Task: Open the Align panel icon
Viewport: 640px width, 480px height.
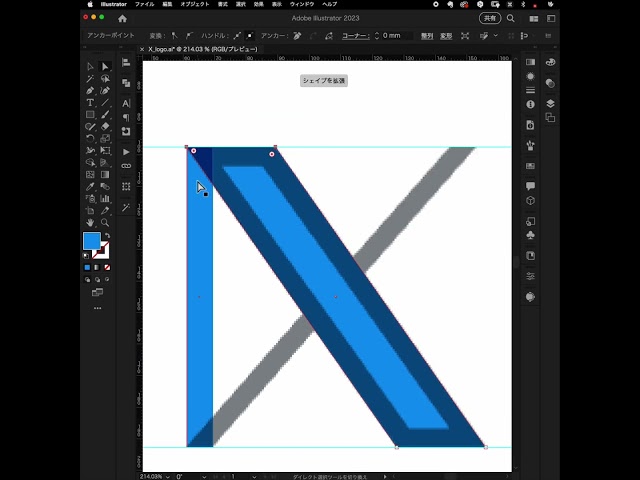Action: (x=126, y=62)
